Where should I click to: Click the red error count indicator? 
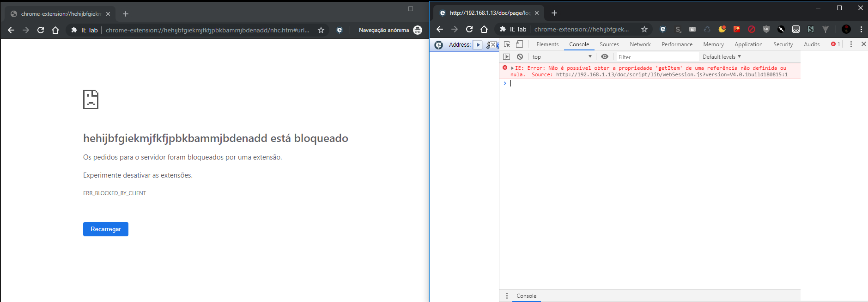pyautogui.click(x=835, y=44)
